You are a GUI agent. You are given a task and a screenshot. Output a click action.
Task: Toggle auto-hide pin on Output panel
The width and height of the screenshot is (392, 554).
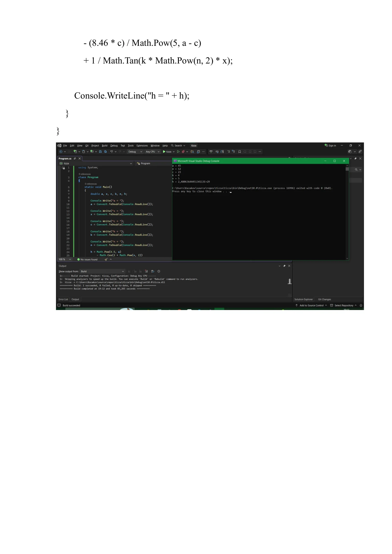point(284,266)
